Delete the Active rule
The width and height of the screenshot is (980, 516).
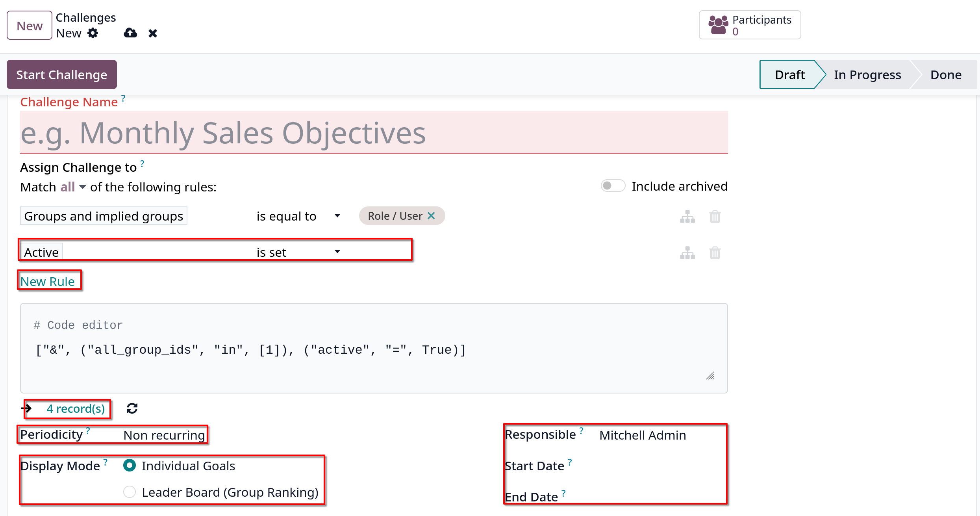click(x=715, y=252)
